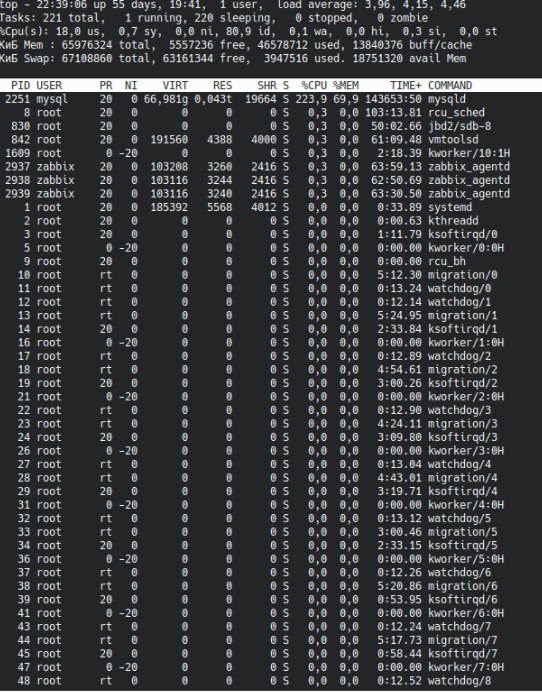Click the 67108860 total swap value
Image resolution: width=542 pixels, height=692 pixels.
87,58
